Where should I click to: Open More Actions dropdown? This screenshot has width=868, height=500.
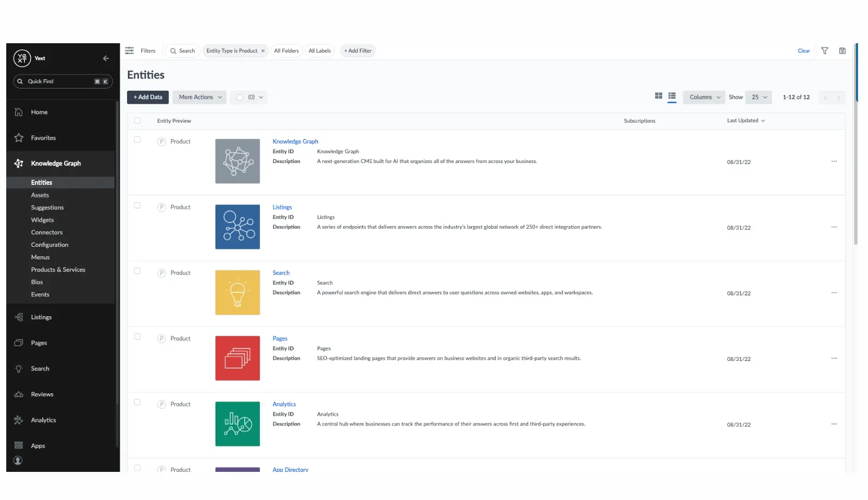[x=199, y=97]
